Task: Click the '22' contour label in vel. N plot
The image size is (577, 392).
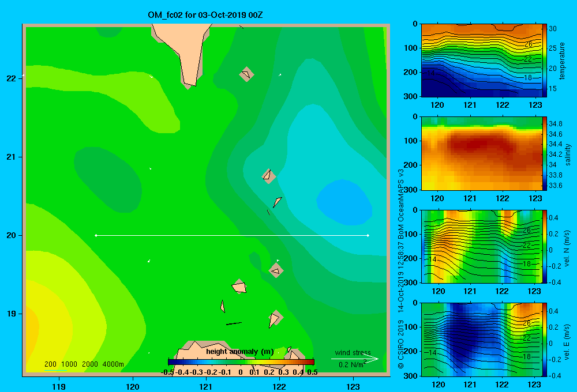Action: pos(527,245)
